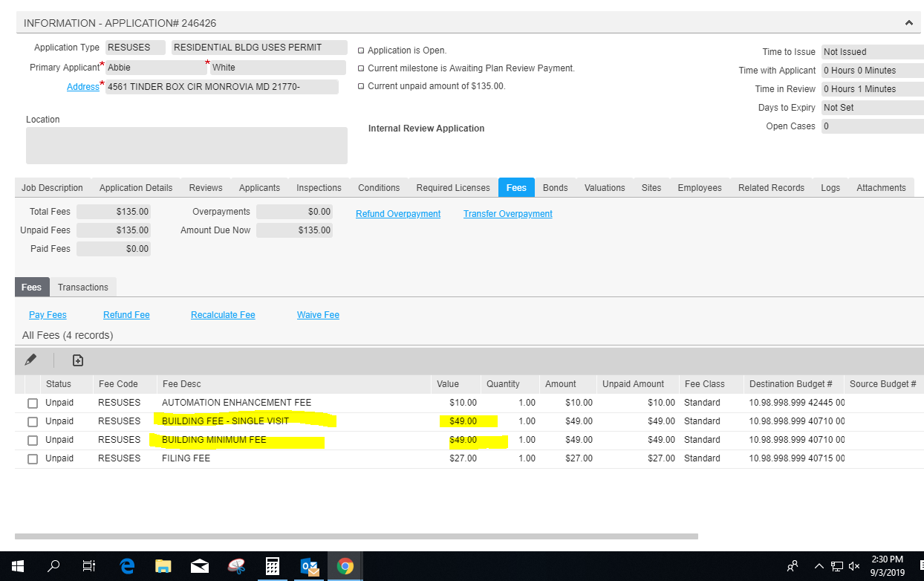Viewport: 924px width, 581px height.
Task: Click the applicant last name White field
Action: tap(279, 68)
